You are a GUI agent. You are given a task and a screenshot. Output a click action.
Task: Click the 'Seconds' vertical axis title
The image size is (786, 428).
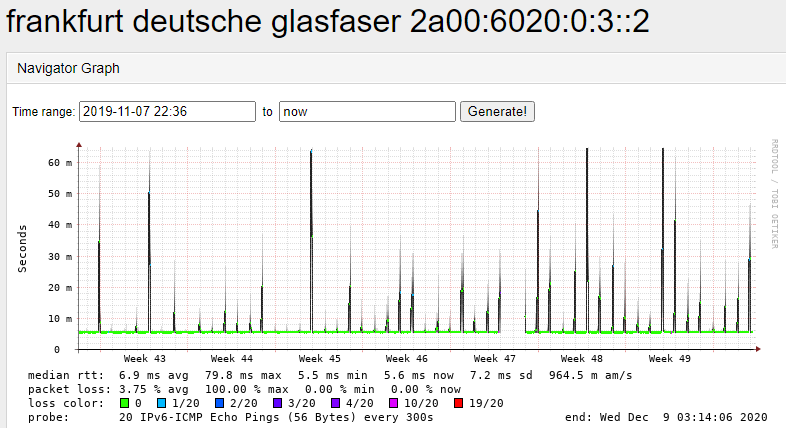pyautogui.click(x=22, y=249)
